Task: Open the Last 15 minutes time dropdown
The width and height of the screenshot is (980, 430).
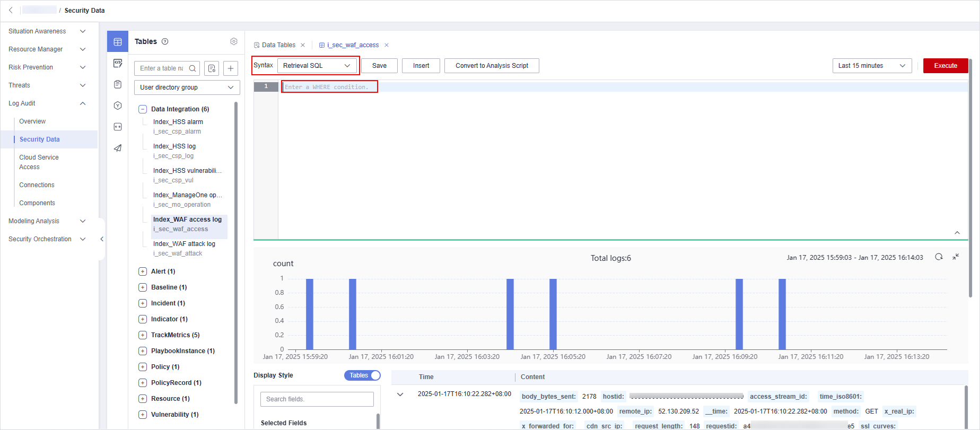Action: click(872, 66)
